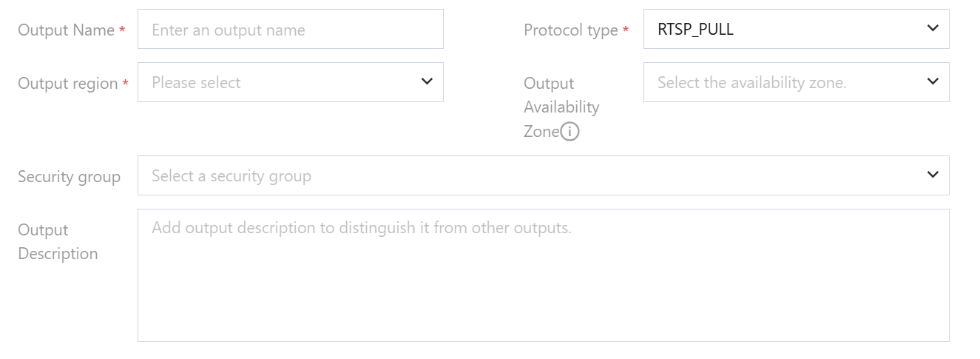Open the dropdown showing RTSP_PULL
This screenshot has width=980, height=359.
784,29
